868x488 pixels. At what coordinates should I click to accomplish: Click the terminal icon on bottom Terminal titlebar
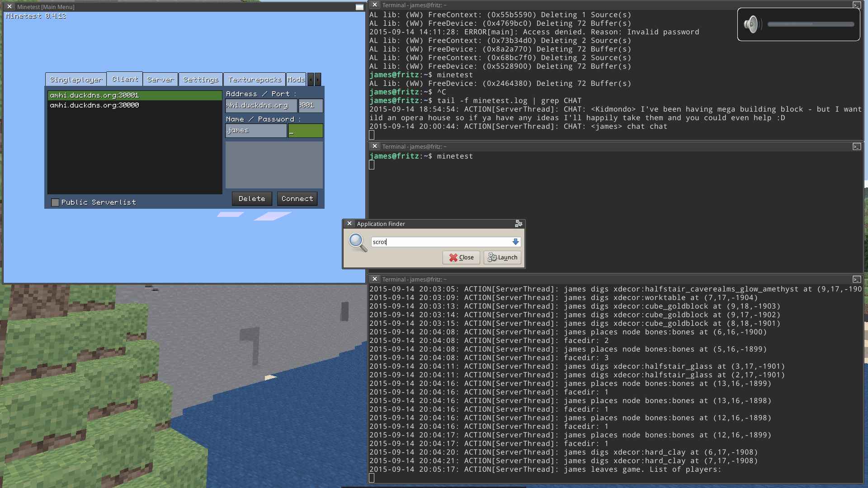(x=857, y=279)
